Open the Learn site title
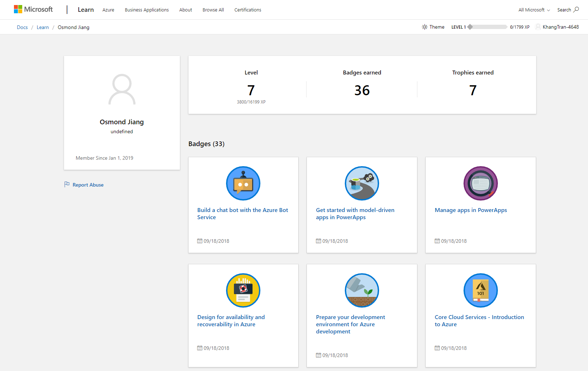This screenshot has width=588, height=371. pos(86,10)
